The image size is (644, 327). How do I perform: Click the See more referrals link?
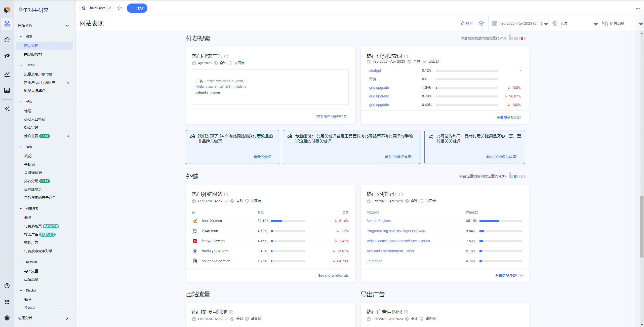click(333, 275)
